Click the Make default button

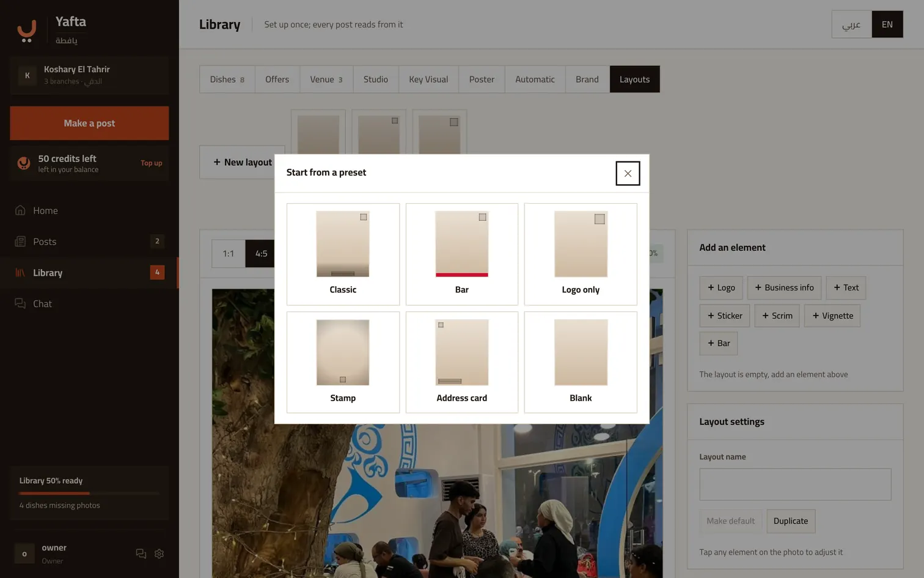coord(730,521)
